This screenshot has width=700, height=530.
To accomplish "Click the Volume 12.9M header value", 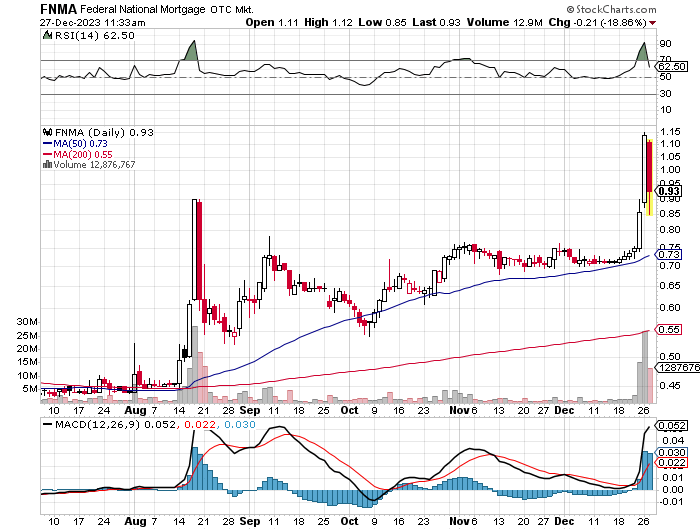I will (504, 22).
